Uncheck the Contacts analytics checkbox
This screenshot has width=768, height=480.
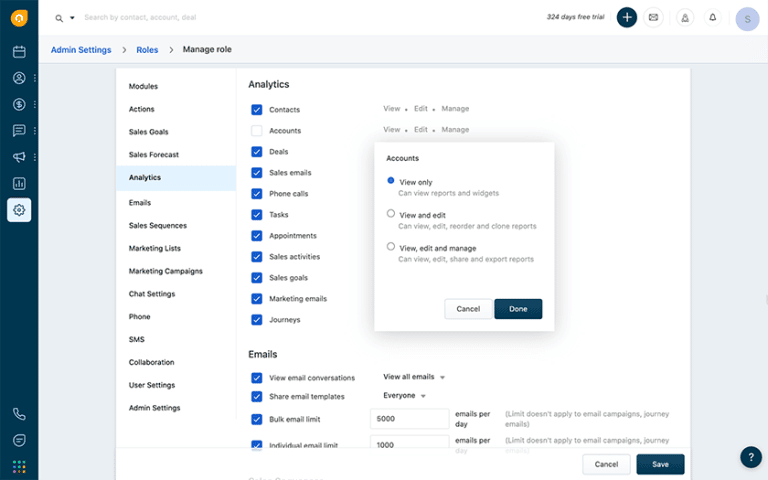point(257,109)
